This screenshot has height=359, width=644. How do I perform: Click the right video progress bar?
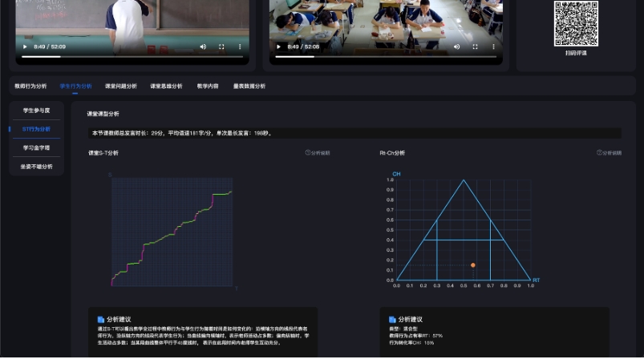(x=386, y=57)
